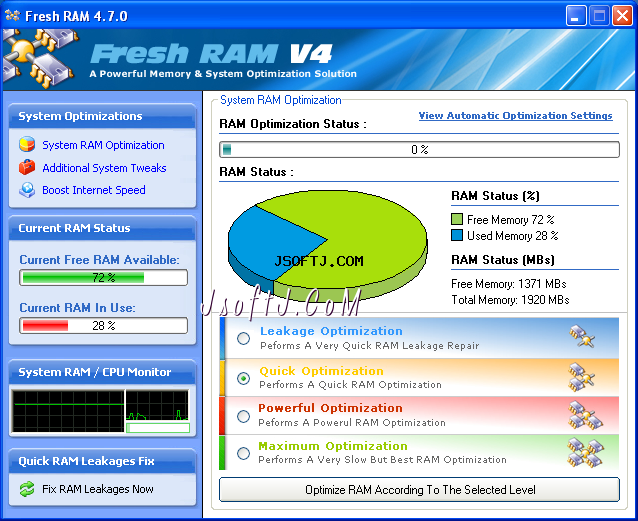Click the Leakage Optimization title text
This screenshot has height=521, width=638.
coord(331,331)
